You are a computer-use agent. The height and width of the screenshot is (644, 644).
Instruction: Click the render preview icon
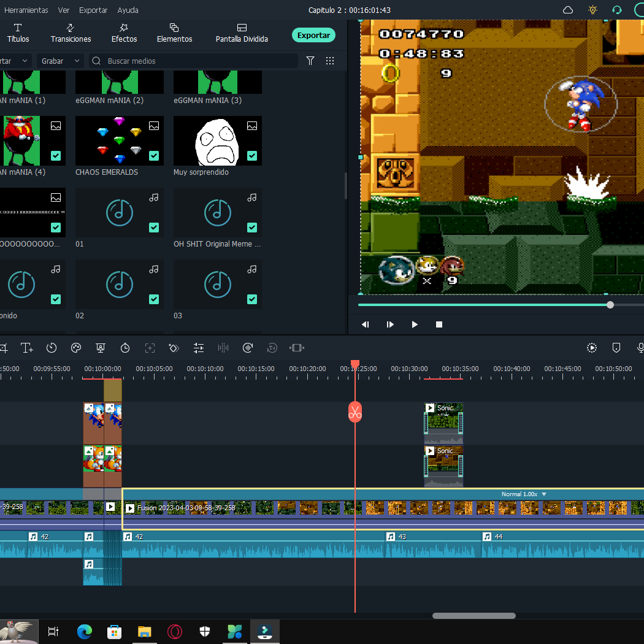592,348
